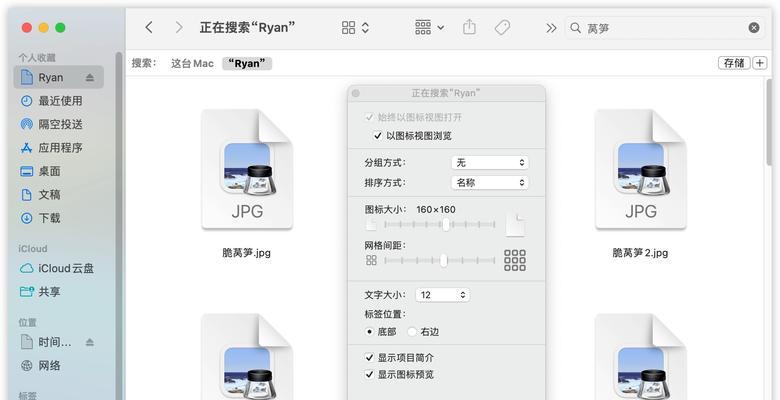Viewport: 780px width, 400px height.
Task: Click the Share toolbar icon
Action: point(469,27)
